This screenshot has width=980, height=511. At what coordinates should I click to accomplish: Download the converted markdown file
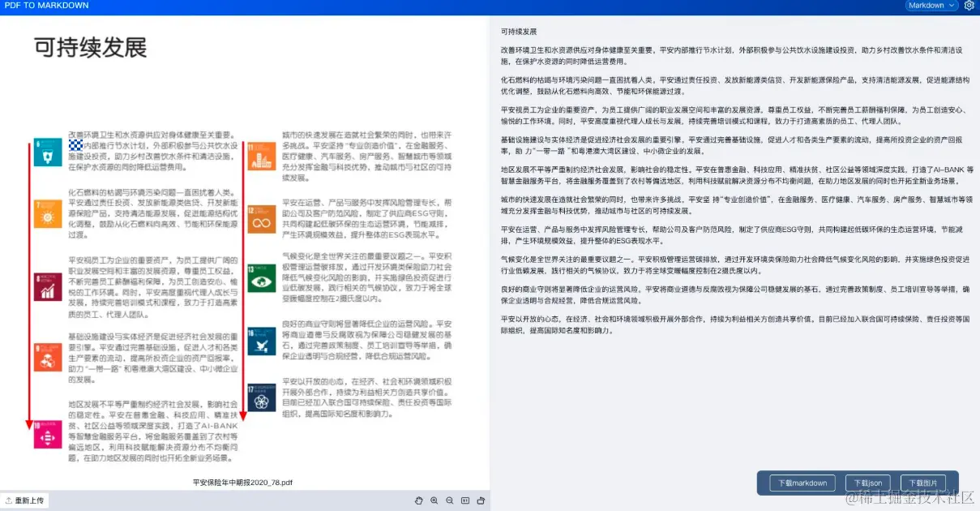800,483
